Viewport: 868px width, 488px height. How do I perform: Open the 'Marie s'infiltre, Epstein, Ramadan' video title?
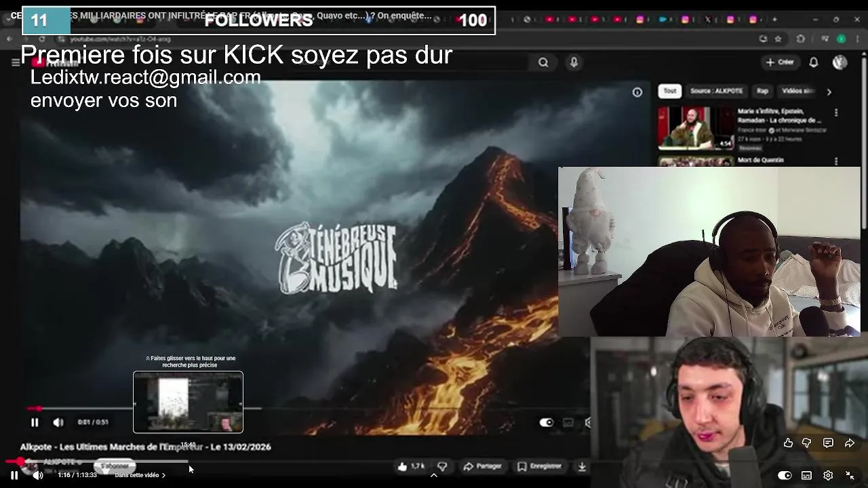tap(779, 116)
